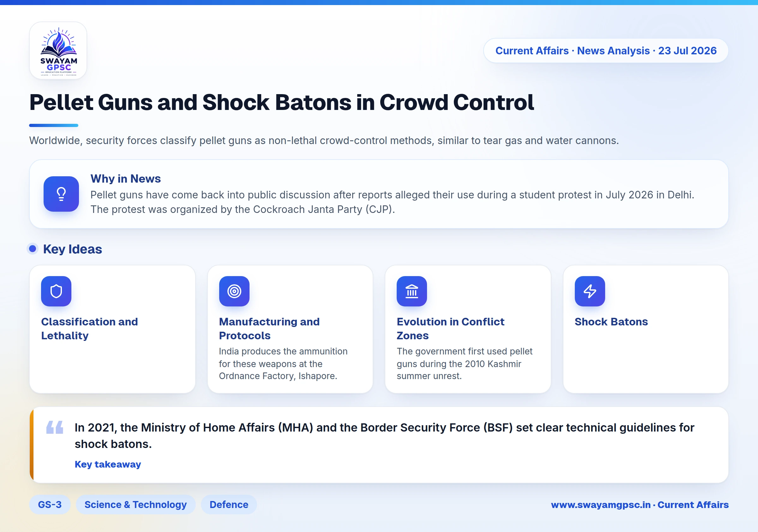Click the Evolution in Conflict Zones card title
This screenshot has height=532, width=758.
(x=450, y=329)
